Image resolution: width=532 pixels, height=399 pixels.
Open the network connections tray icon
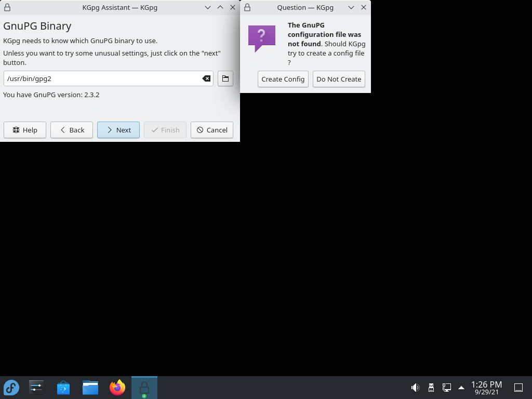pyautogui.click(x=446, y=388)
